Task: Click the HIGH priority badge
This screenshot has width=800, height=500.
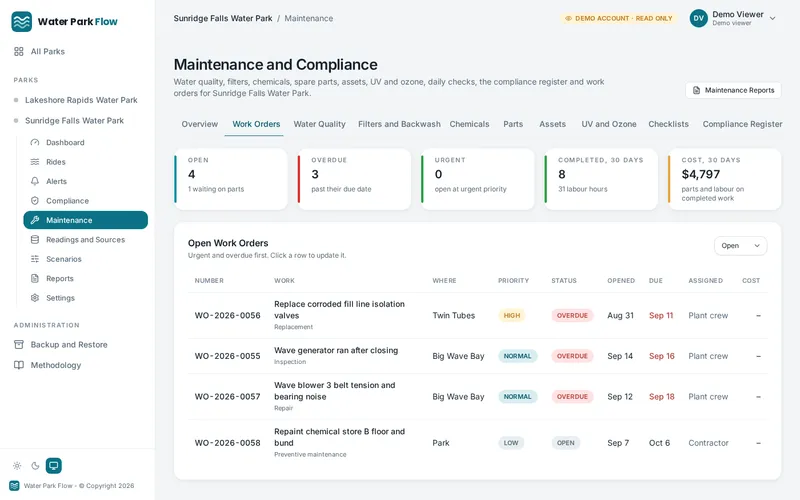Action: [x=512, y=315]
